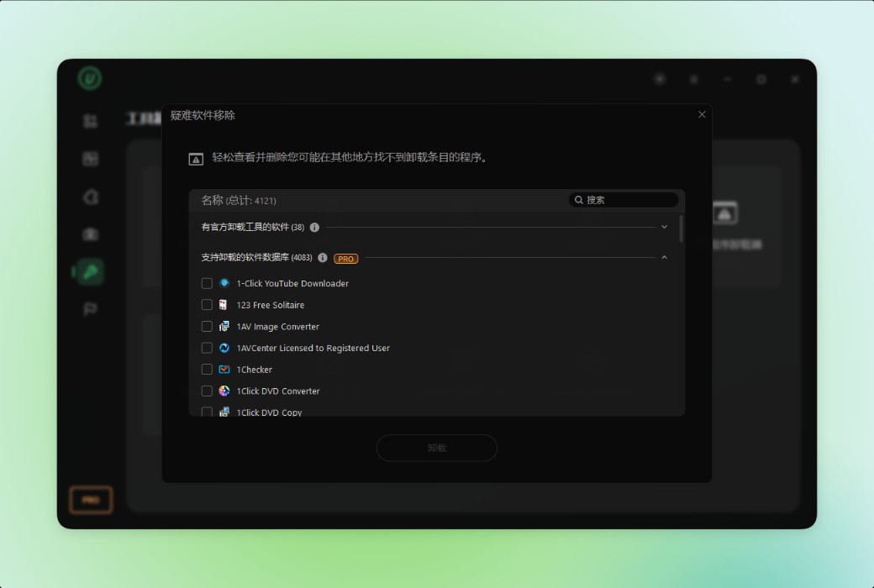Check the 1-Click YouTube Downloader checkbox
This screenshot has height=588, width=874.
(x=207, y=283)
